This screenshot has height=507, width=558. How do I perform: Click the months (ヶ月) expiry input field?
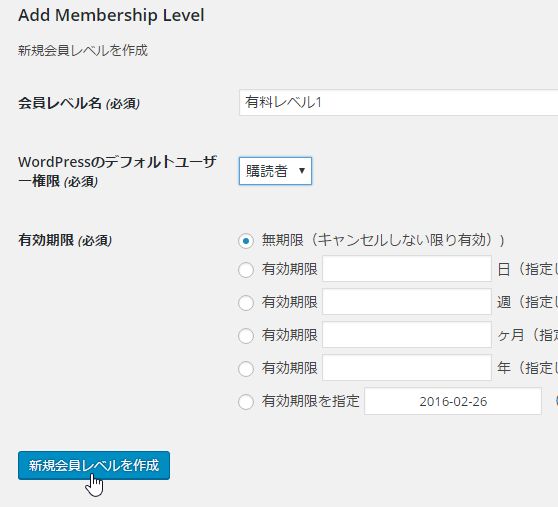coord(407,334)
